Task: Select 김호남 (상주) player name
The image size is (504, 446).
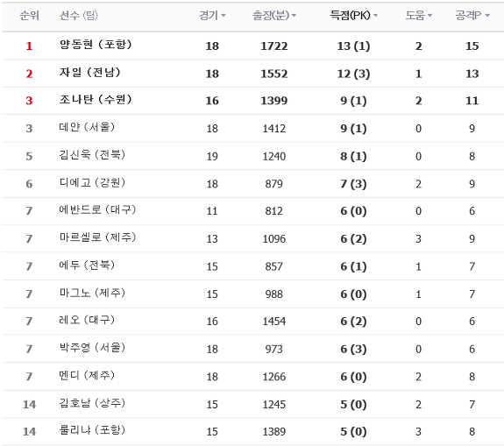Action: (92, 403)
